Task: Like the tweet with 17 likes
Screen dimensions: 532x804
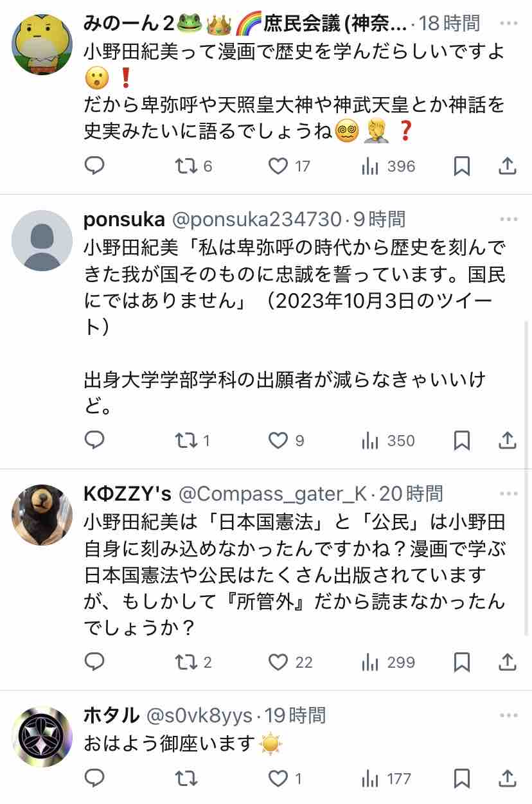Action: coord(278,166)
